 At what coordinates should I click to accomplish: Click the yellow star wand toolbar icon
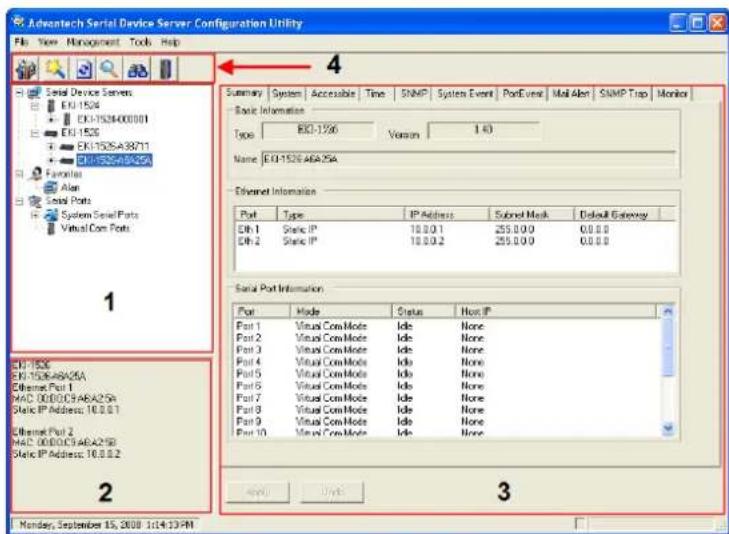55,69
